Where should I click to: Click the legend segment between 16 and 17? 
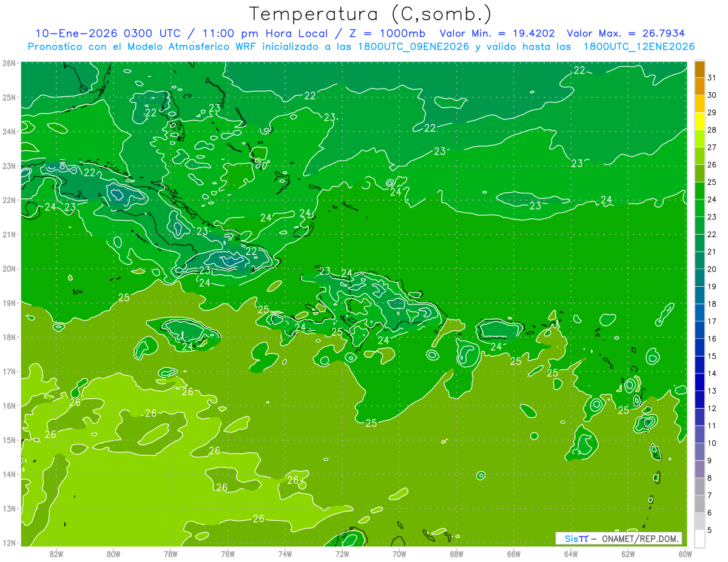coord(699,330)
